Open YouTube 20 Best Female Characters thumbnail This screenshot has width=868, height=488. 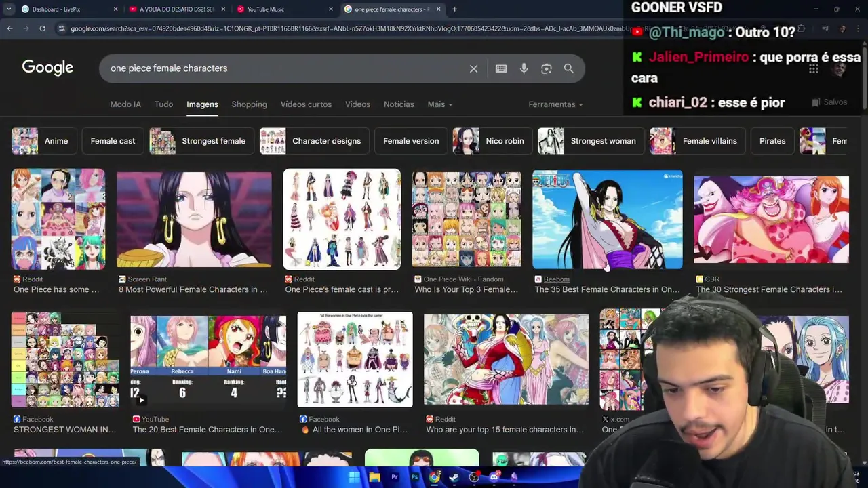pos(208,359)
